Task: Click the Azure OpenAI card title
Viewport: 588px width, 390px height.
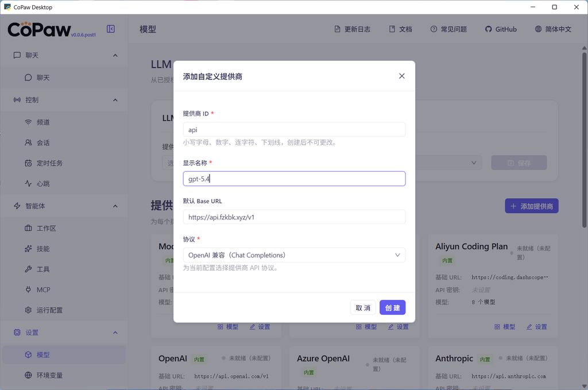Action: pos(323,358)
